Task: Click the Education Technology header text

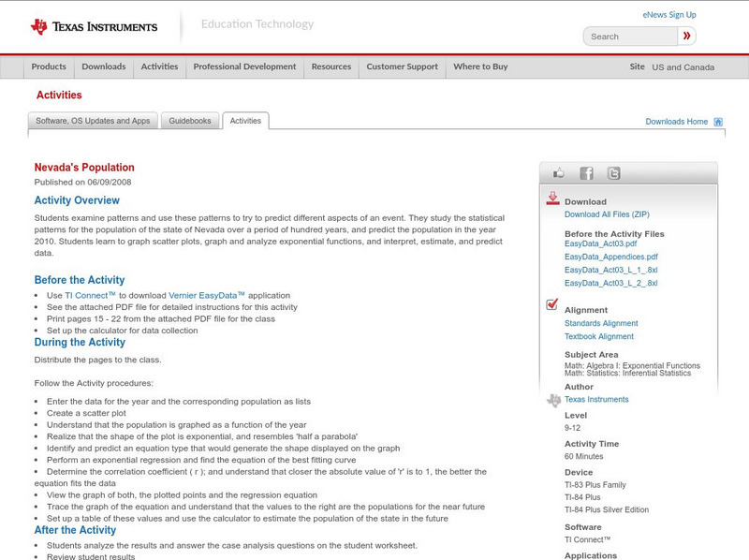Action: pos(257,24)
